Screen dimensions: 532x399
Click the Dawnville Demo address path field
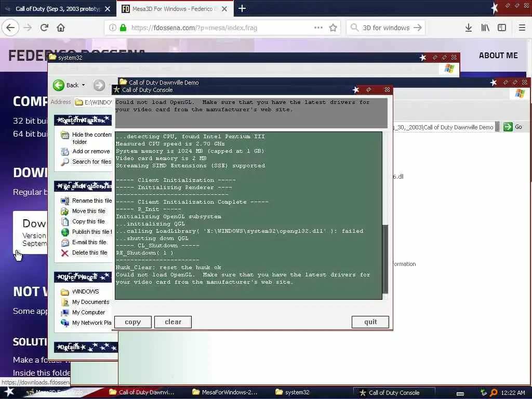443,127
